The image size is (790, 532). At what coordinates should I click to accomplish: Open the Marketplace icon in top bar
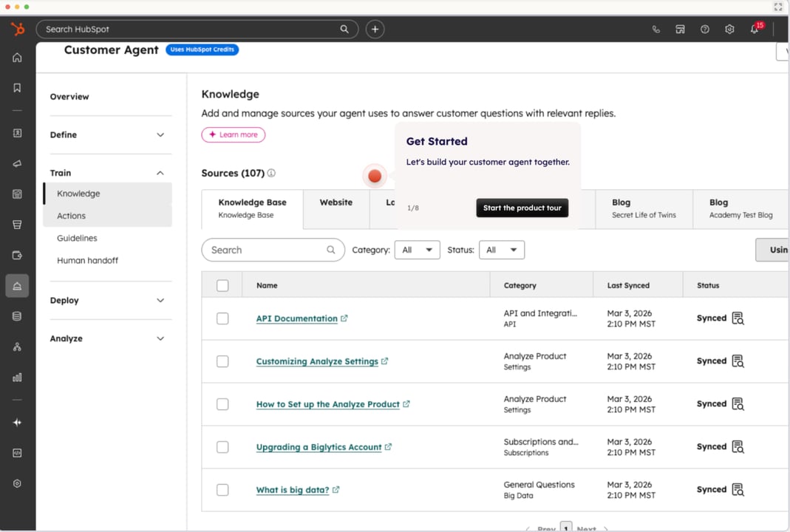click(x=680, y=30)
